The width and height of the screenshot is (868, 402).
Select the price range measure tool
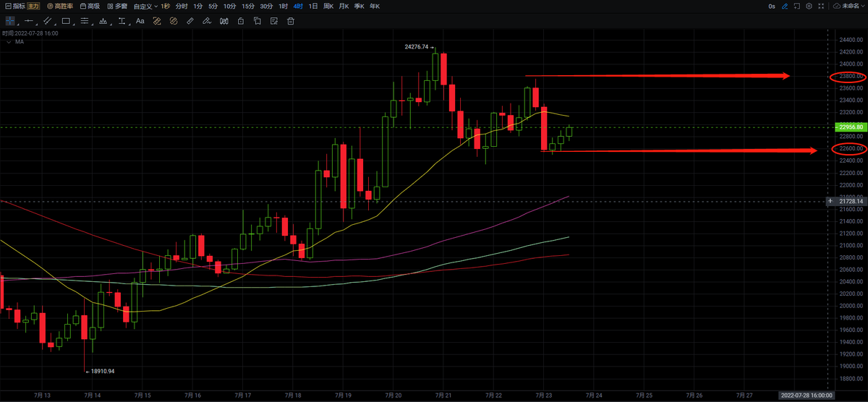[122, 21]
